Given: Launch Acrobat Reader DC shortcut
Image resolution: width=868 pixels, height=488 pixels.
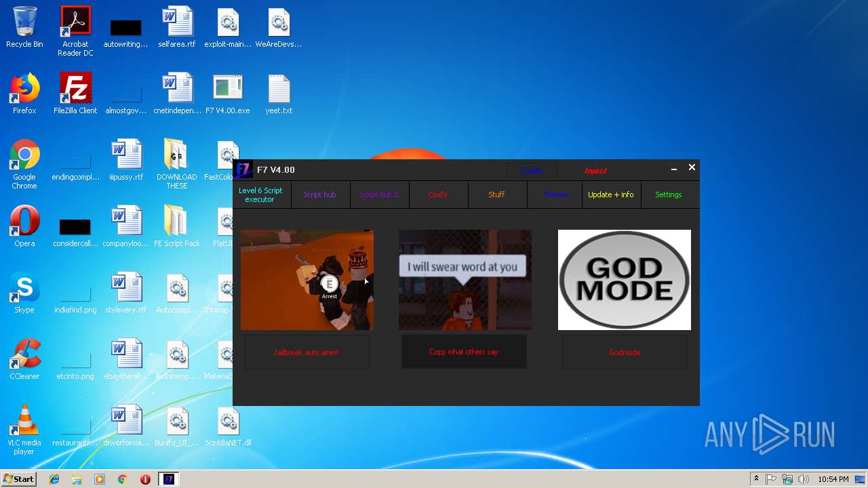Looking at the screenshot, I should click(x=75, y=31).
